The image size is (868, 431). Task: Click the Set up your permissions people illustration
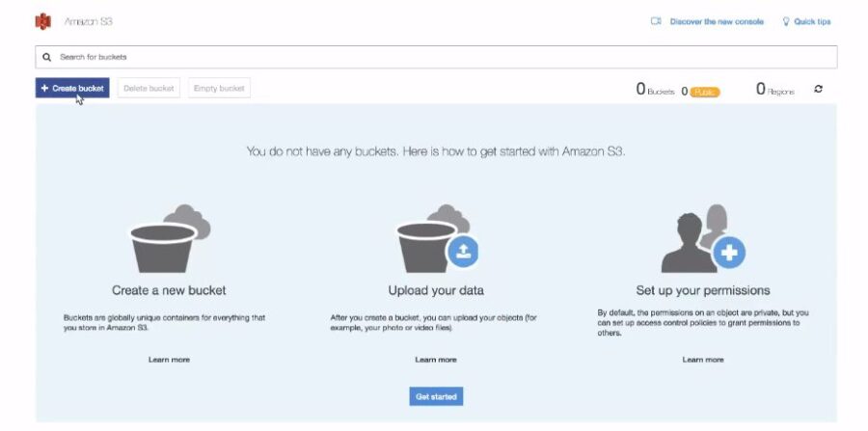(703, 238)
